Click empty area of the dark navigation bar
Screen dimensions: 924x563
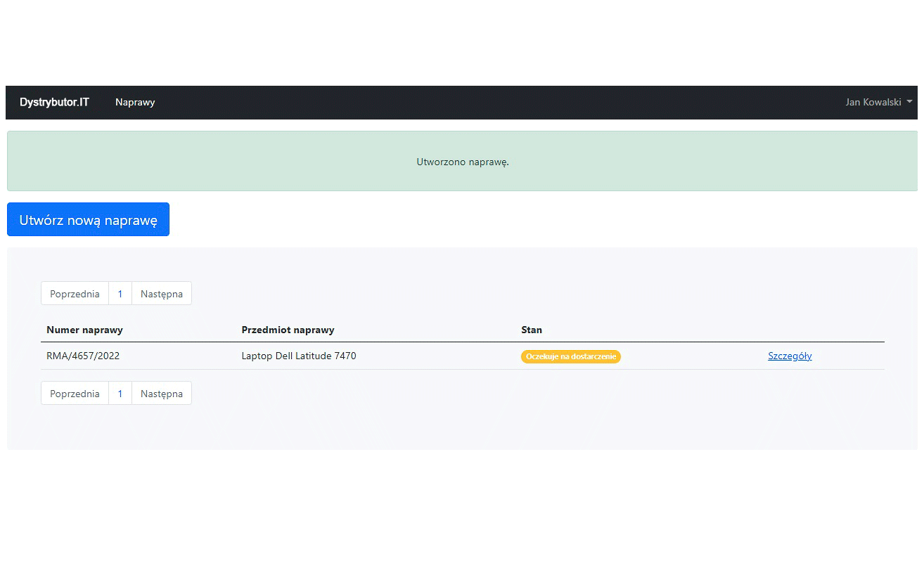492,102
